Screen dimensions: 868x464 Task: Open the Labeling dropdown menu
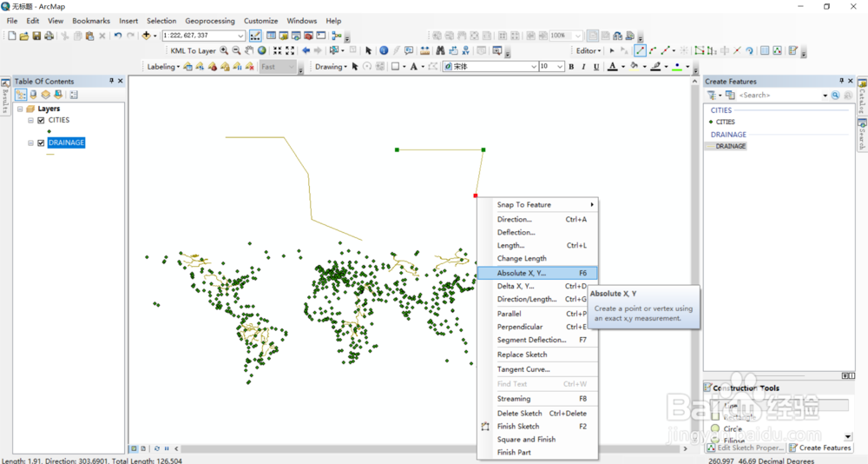pos(163,67)
